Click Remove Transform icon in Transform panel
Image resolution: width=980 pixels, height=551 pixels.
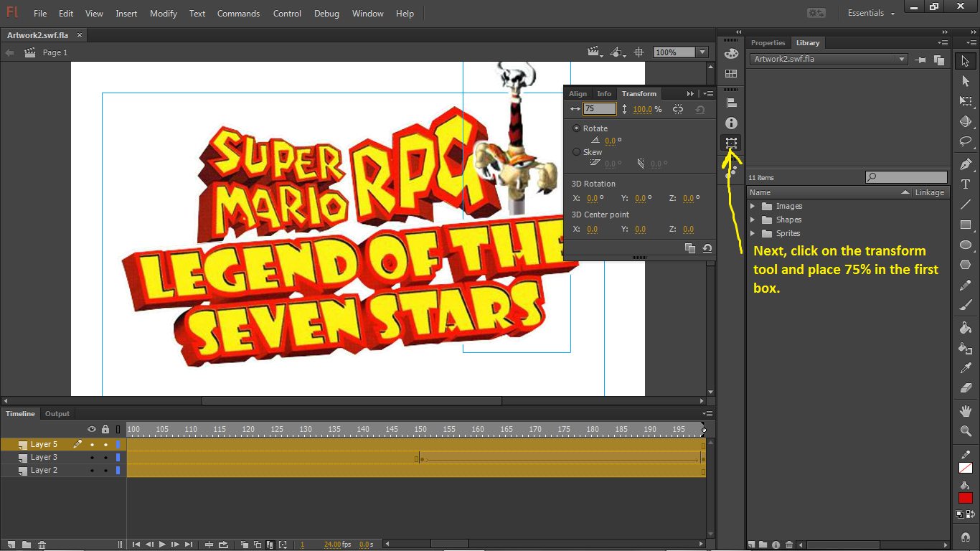tap(707, 248)
